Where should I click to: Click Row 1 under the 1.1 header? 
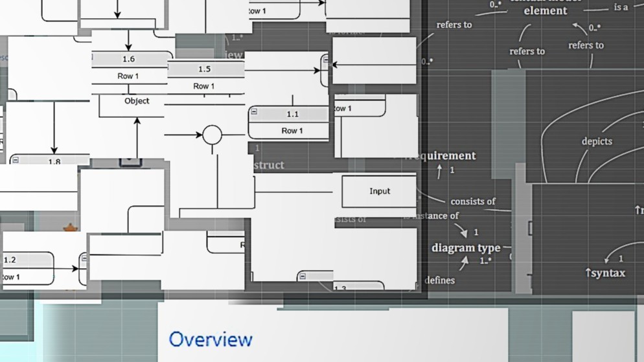[x=292, y=131]
